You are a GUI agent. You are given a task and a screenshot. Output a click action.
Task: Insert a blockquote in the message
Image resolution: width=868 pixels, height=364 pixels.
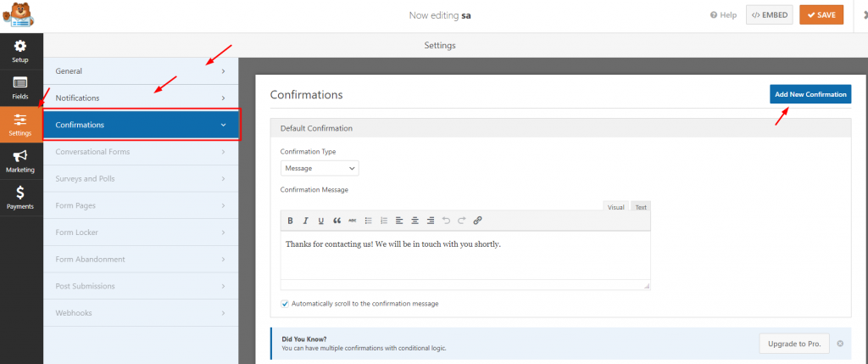[x=337, y=221]
